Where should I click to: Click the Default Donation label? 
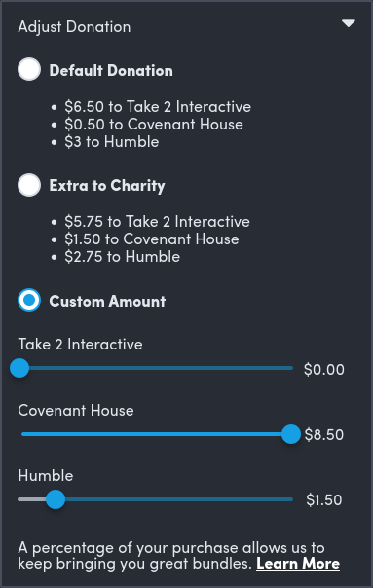[111, 70]
